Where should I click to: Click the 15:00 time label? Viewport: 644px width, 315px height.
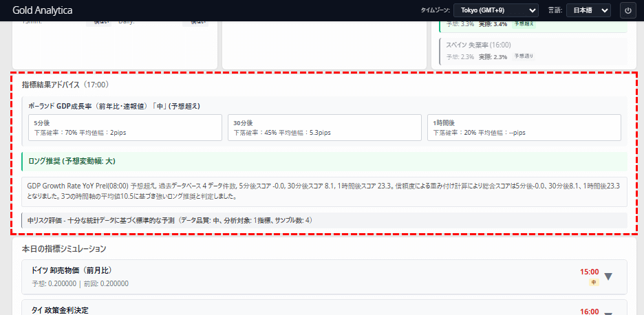(x=590, y=272)
